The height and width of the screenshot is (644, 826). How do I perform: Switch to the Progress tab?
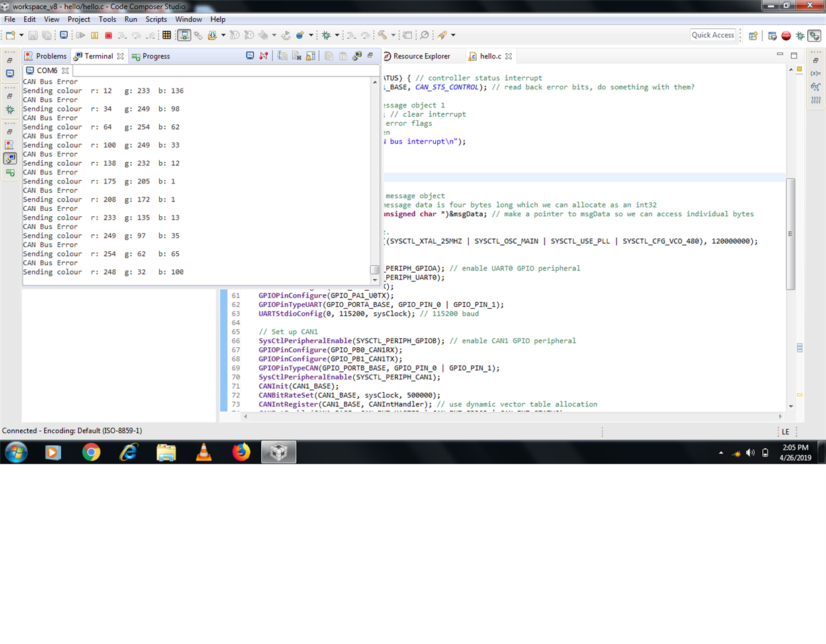(151, 56)
